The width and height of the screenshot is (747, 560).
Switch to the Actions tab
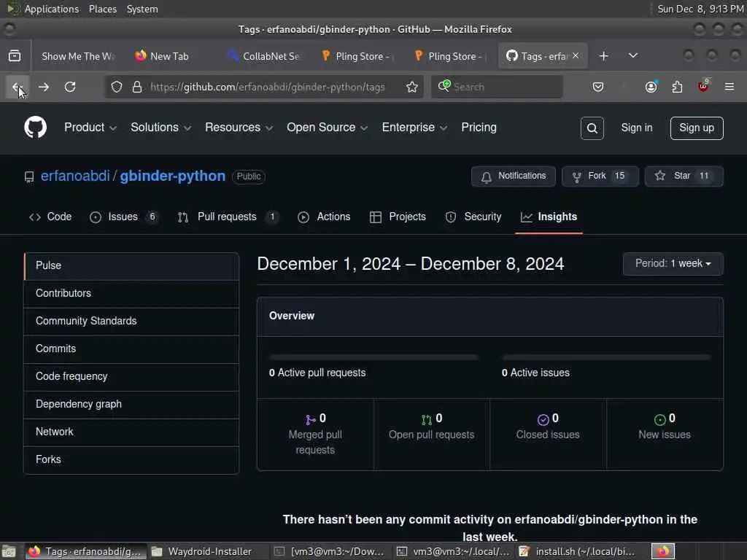[324, 217]
